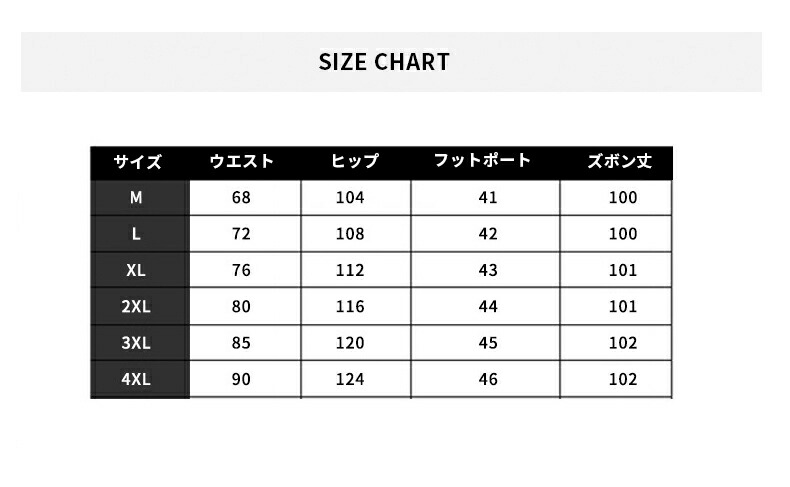
Task: Select the waist value 85 cell
Action: [x=241, y=343]
